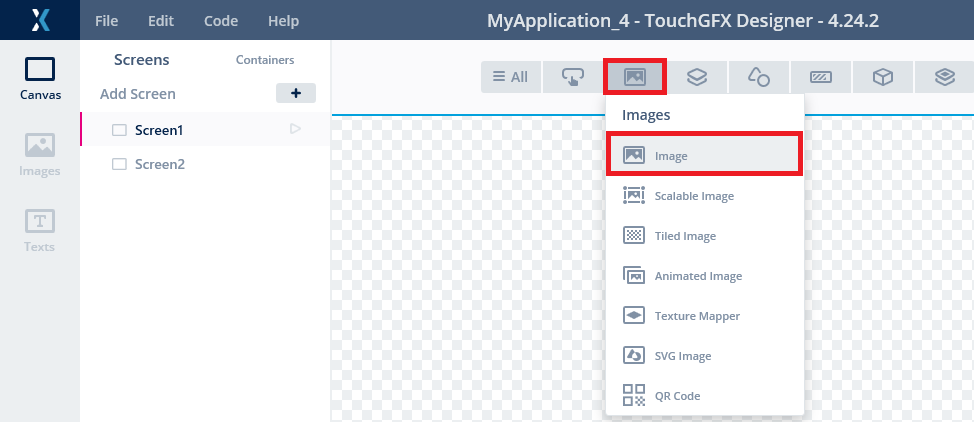Open the Buttons widget category
Screen dimensions: 974x422
(572, 77)
